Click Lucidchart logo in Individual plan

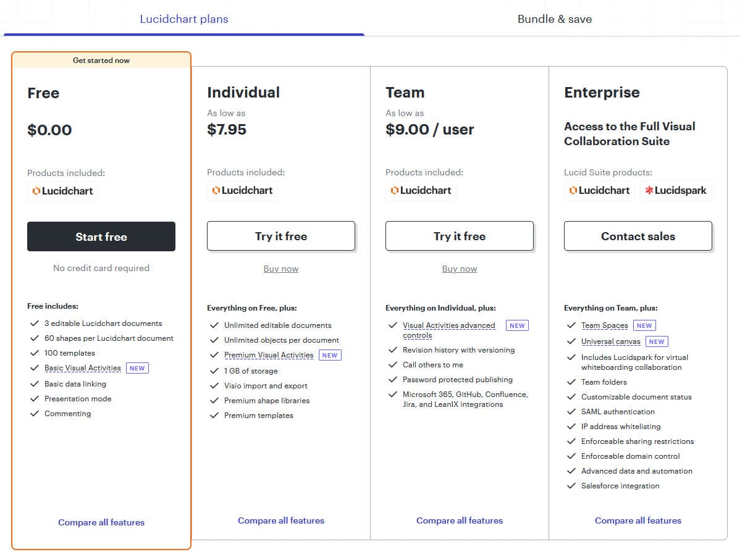[242, 191]
